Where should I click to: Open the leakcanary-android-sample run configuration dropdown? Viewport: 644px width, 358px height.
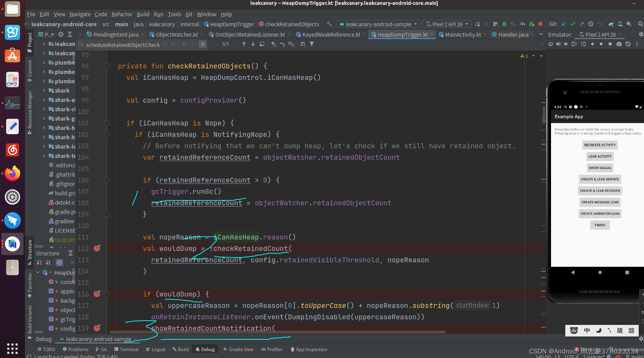tap(378, 24)
